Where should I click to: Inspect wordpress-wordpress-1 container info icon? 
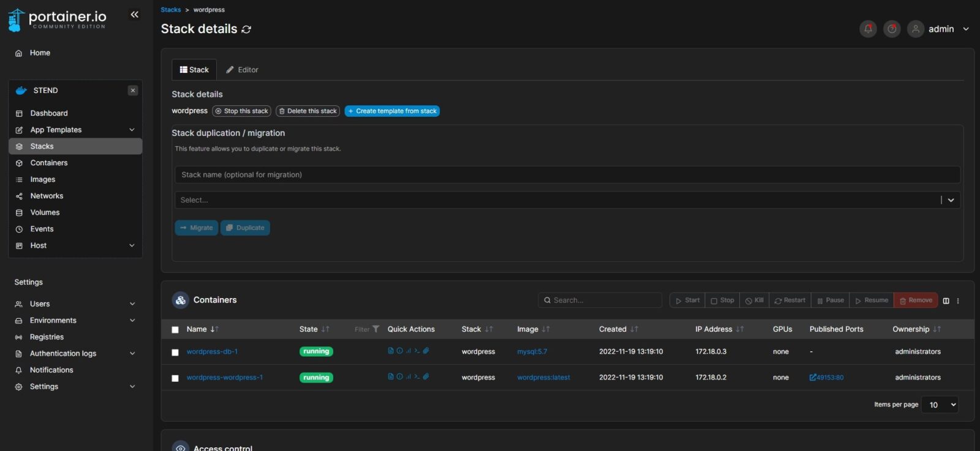click(399, 376)
